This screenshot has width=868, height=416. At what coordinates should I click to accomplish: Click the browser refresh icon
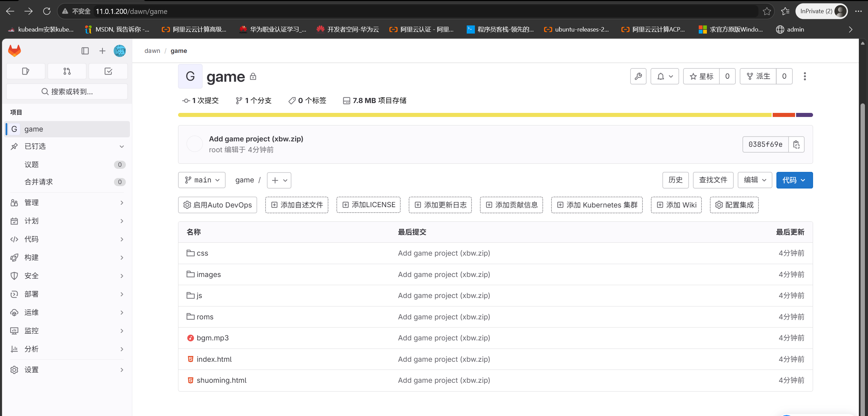(47, 11)
